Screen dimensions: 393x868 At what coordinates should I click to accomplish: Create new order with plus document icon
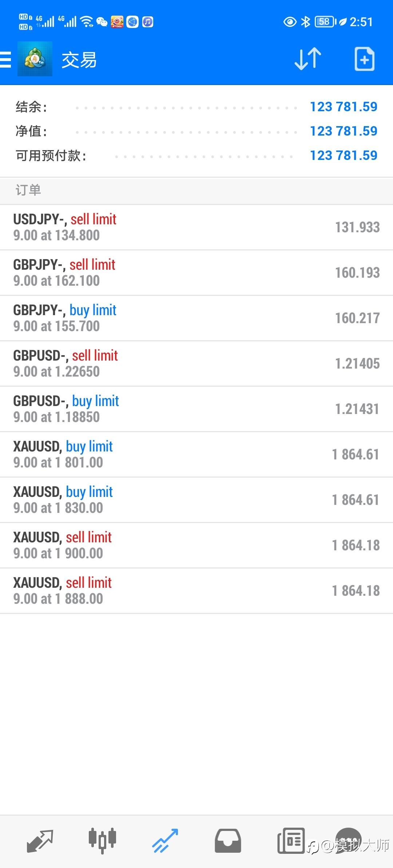(365, 59)
